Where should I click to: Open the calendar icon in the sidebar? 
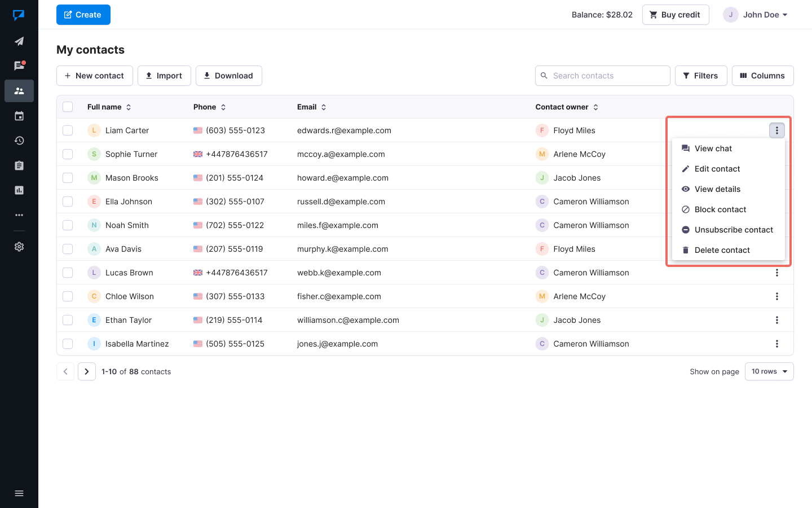[x=19, y=116]
